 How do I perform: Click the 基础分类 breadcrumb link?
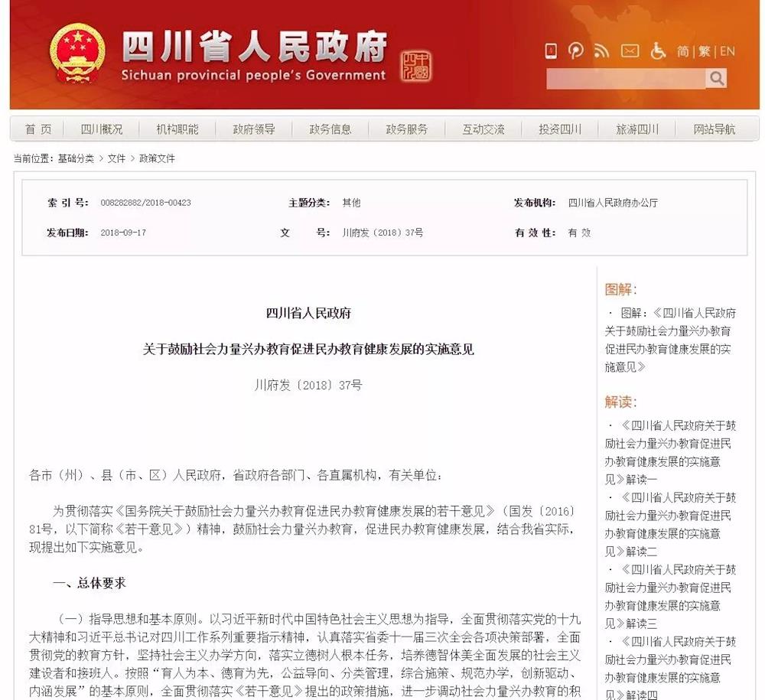coord(76,158)
